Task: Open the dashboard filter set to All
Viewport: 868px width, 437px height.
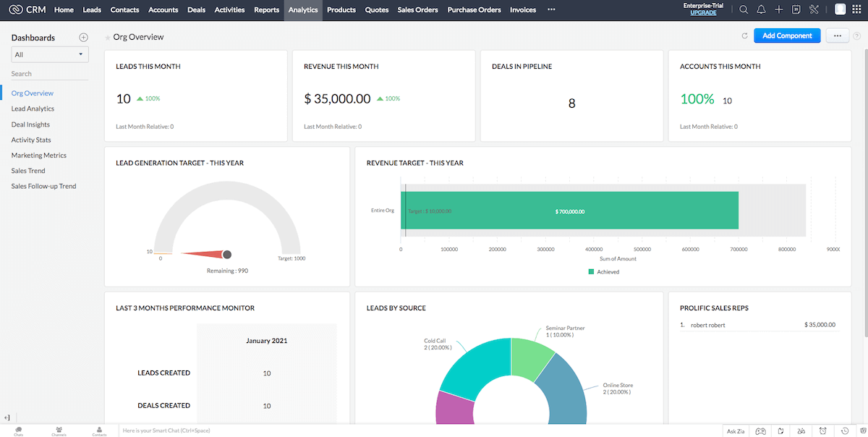Action: tap(49, 54)
